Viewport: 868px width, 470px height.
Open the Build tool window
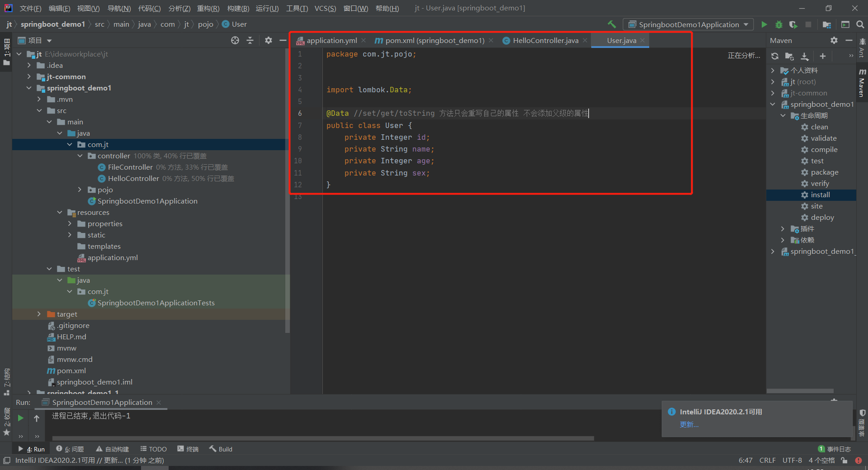pyautogui.click(x=221, y=449)
